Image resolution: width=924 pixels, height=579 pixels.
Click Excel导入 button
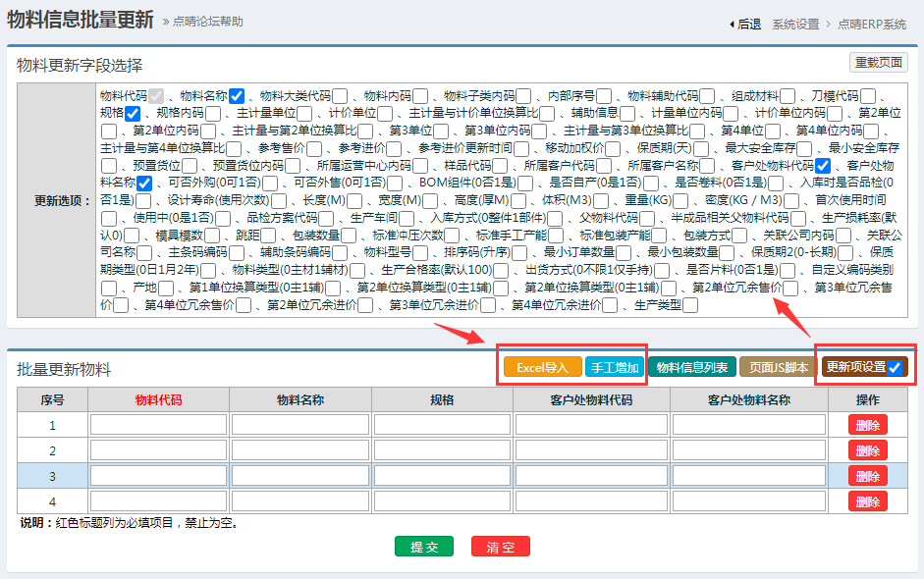542,367
